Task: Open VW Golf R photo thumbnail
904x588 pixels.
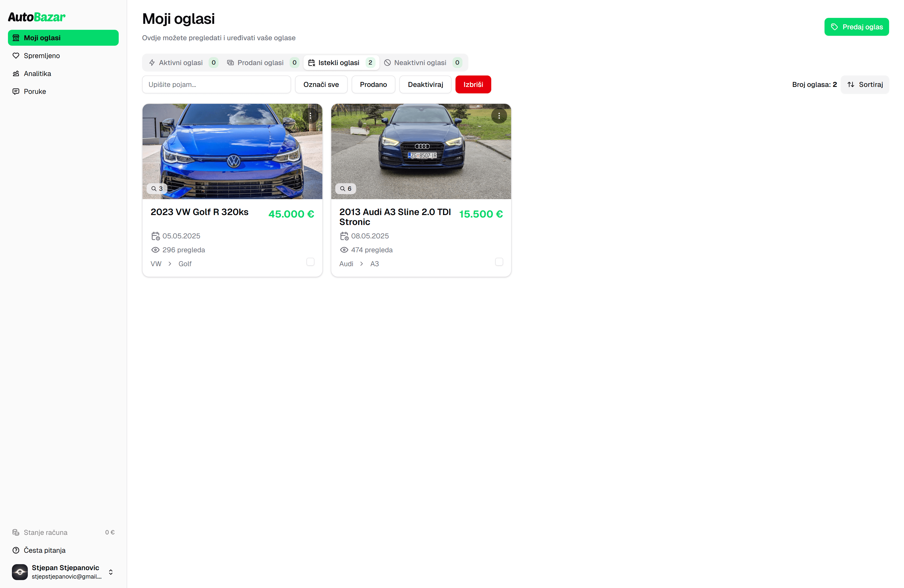Action: [232, 151]
